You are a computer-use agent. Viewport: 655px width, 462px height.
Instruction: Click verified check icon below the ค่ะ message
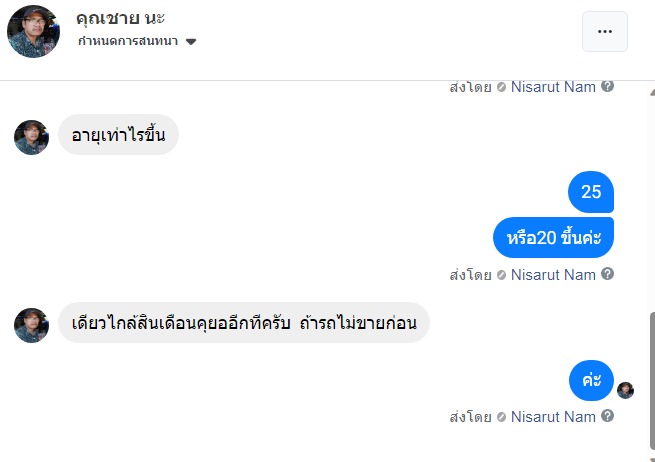(501, 417)
